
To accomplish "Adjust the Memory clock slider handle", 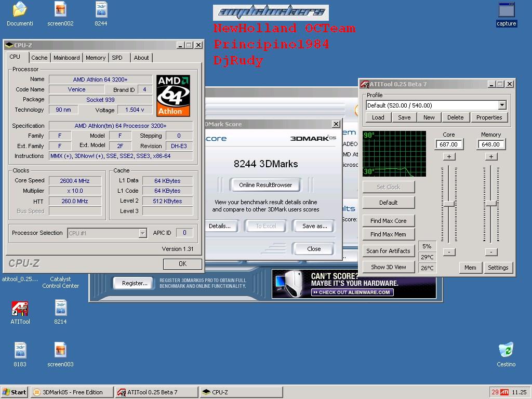I will [491, 203].
